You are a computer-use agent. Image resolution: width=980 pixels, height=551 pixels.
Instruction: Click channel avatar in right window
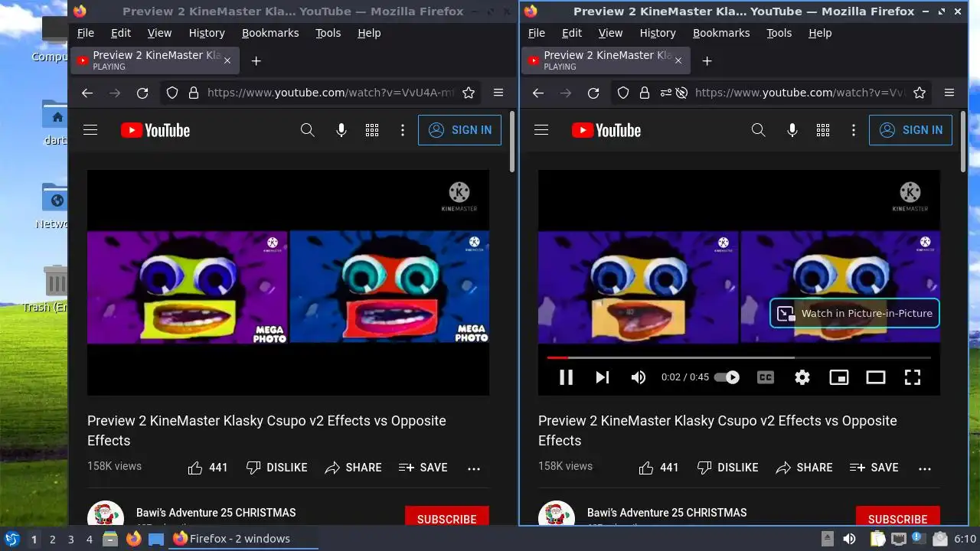(x=557, y=514)
